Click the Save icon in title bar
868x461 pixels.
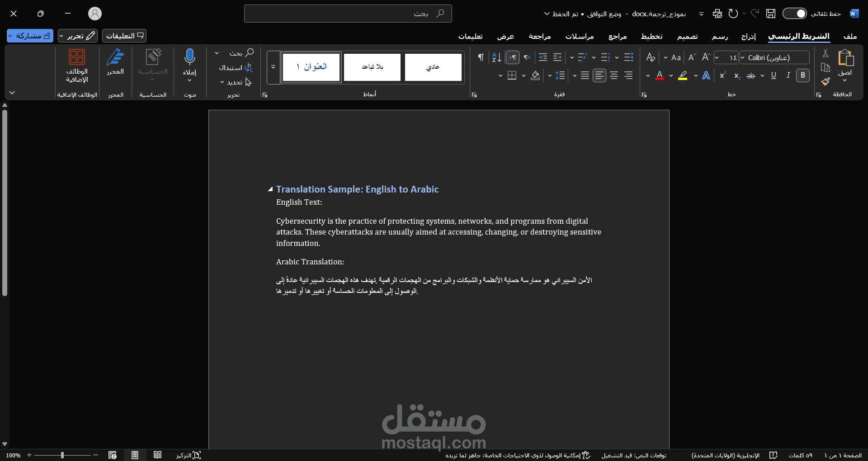(771, 14)
